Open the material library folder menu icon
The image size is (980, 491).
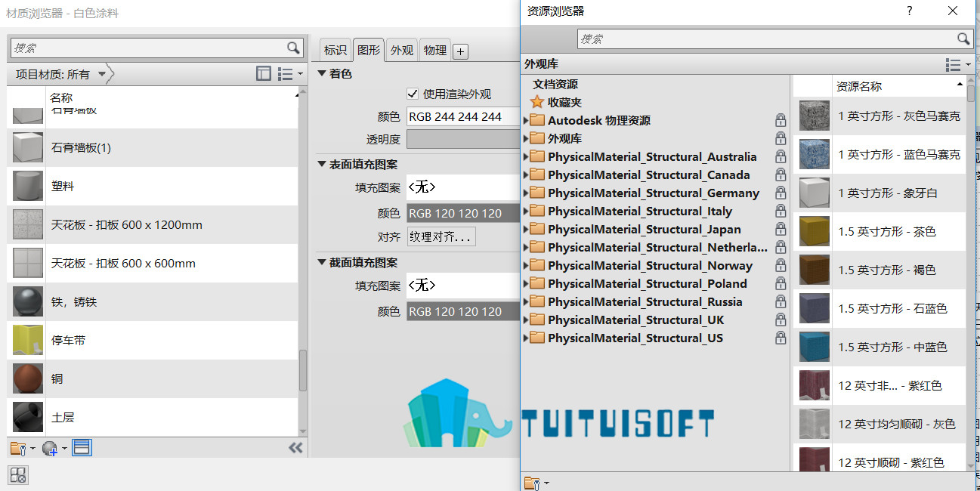(x=22, y=448)
